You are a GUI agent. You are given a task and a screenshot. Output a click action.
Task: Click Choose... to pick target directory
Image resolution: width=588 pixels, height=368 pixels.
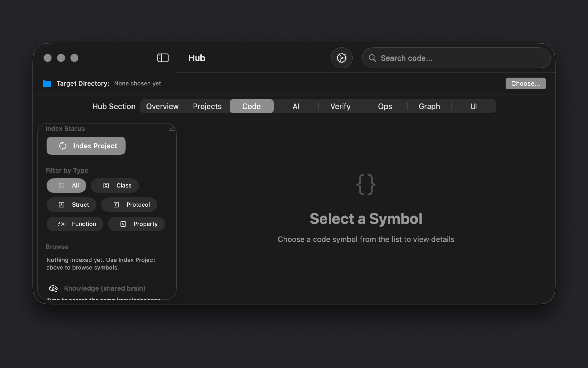pyautogui.click(x=526, y=83)
